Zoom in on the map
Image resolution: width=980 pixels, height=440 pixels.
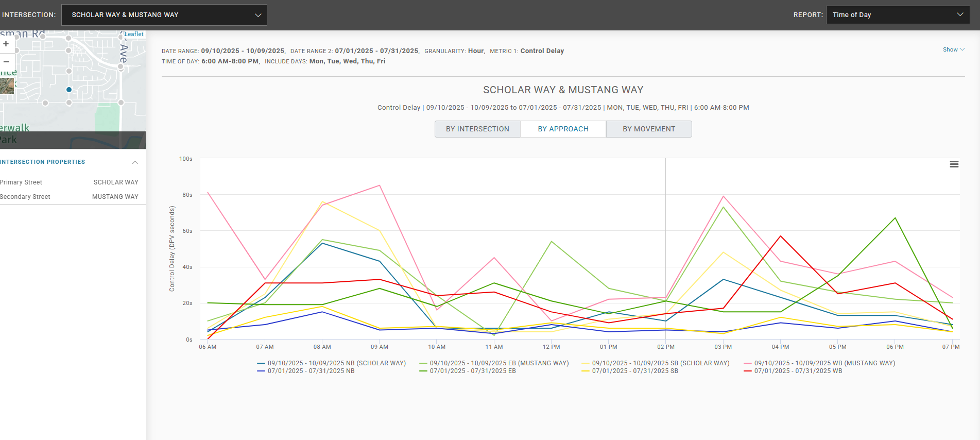tap(6, 44)
